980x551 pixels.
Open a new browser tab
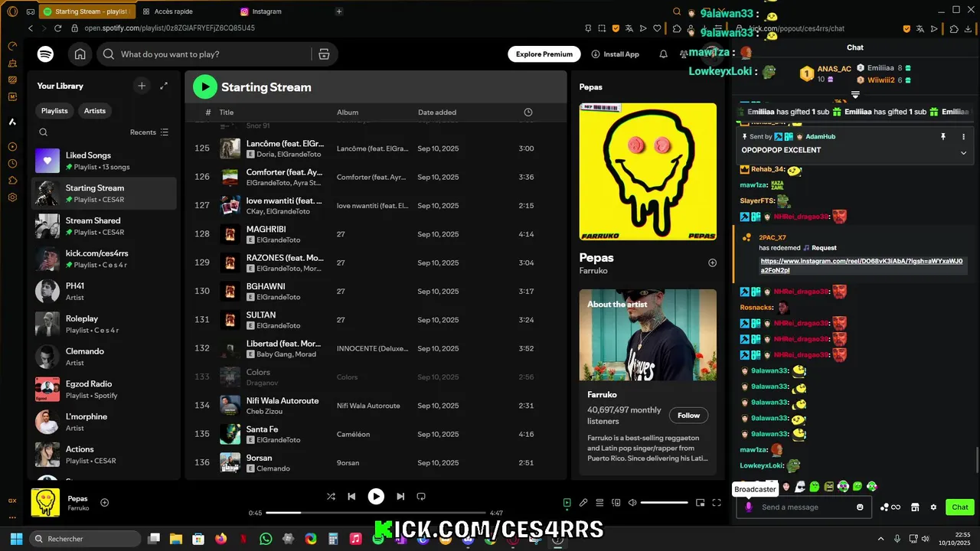tap(339, 11)
